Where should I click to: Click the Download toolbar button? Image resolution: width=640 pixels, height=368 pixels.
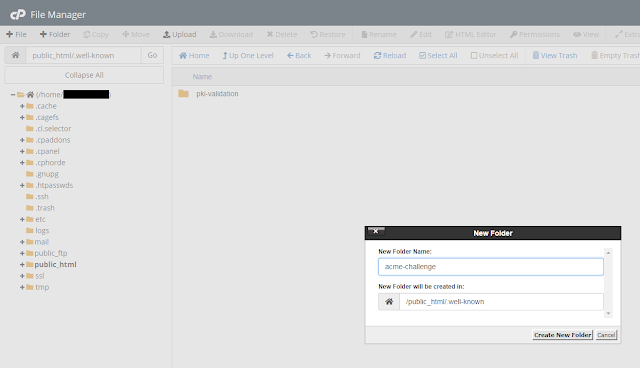[231, 34]
